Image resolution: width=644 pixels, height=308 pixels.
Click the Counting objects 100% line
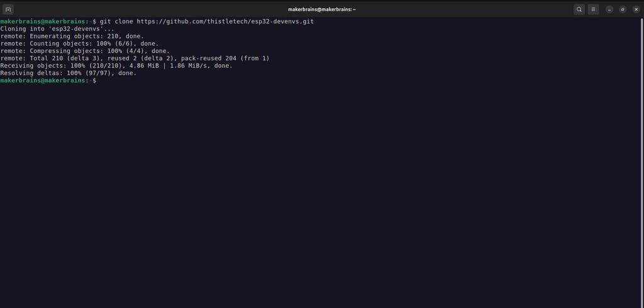pos(79,43)
